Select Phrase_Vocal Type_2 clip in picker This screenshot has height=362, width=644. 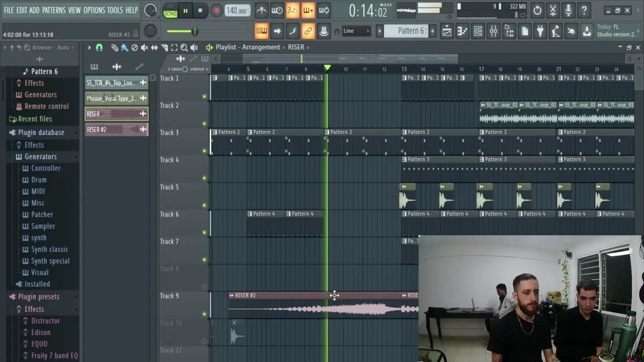[117, 99]
